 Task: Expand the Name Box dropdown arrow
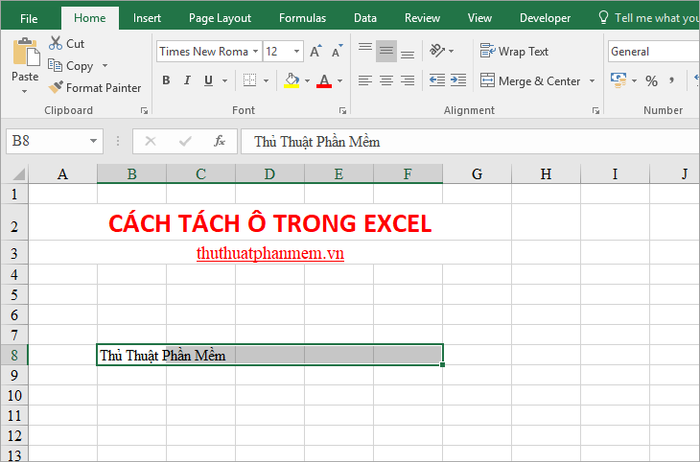point(93,141)
